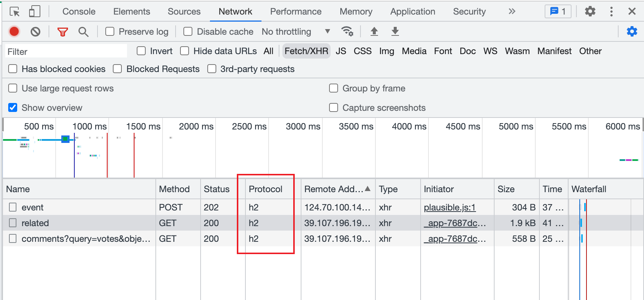Import HAR file with upload arrow
644x300 pixels.
pos(374,32)
